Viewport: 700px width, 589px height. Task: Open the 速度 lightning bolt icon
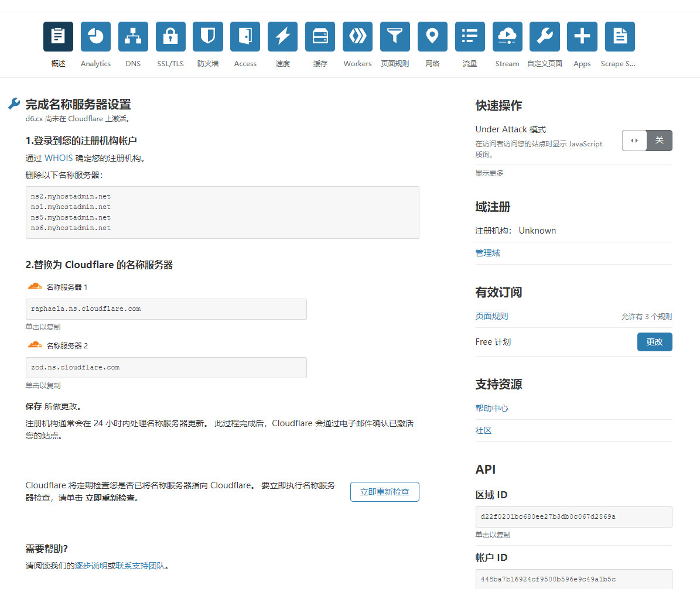(282, 36)
